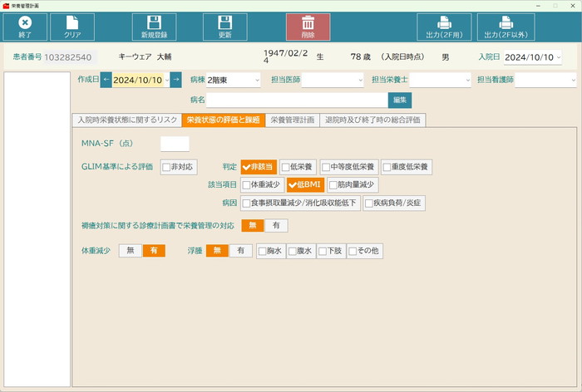Select 有 for 浮腫
This screenshot has height=392, width=582.
[x=241, y=251]
